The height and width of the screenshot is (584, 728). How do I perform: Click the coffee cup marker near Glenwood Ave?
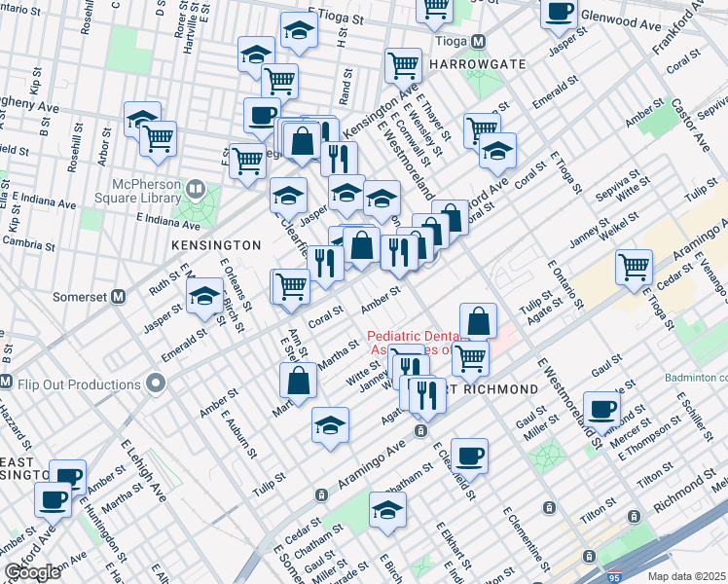[x=559, y=14]
